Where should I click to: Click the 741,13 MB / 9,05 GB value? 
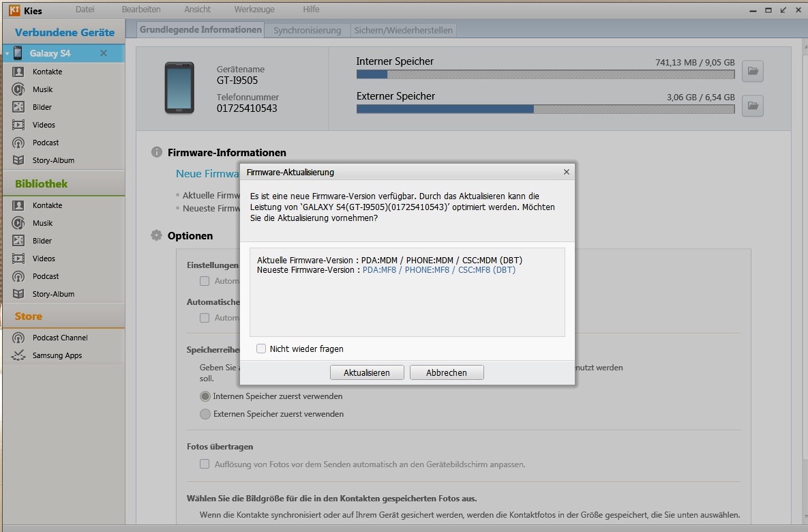click(695, 62)
